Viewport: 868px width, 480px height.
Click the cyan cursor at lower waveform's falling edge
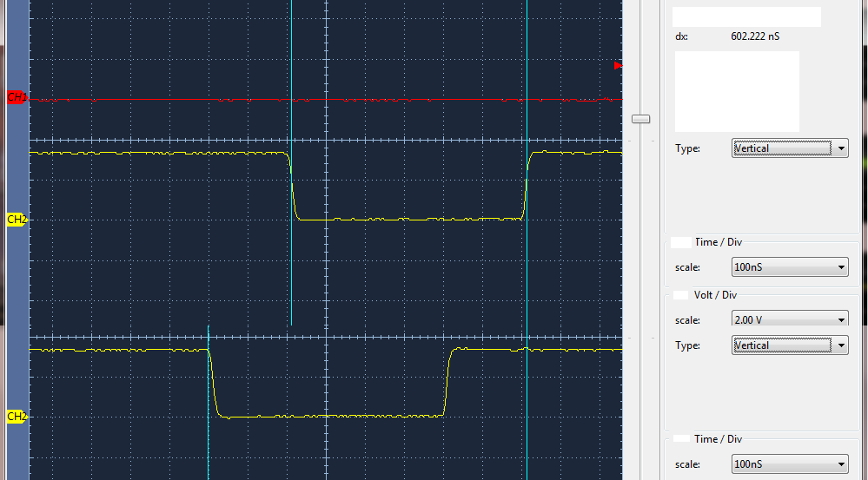click(209, 403)
